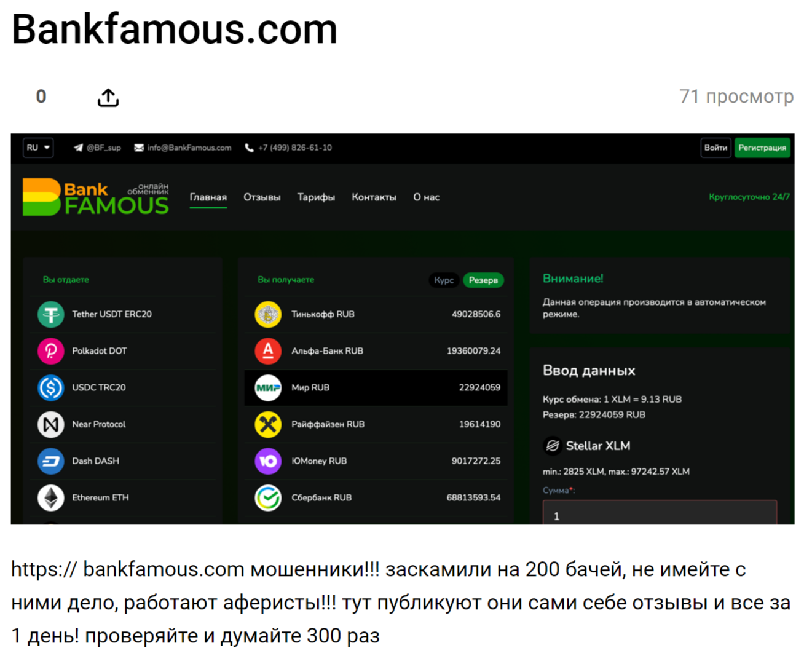Click the Курс обмена rate text
Screen dimensions: 812x672
612,400
